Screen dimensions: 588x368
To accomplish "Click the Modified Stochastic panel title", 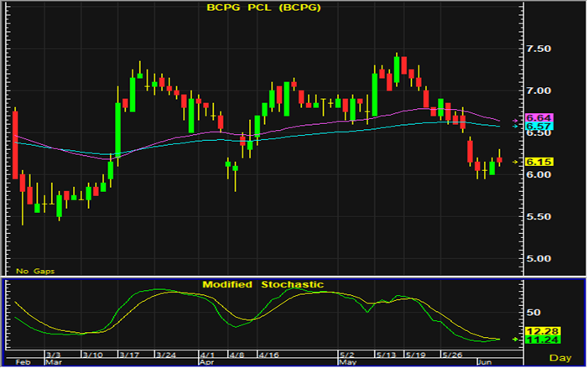I will [263, 284].
